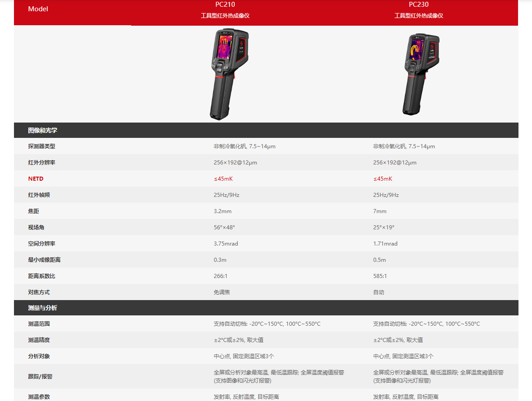Select the 工具型红外热成像仪 subtitle under PC210
532x401 pixels.
[225, 16]
